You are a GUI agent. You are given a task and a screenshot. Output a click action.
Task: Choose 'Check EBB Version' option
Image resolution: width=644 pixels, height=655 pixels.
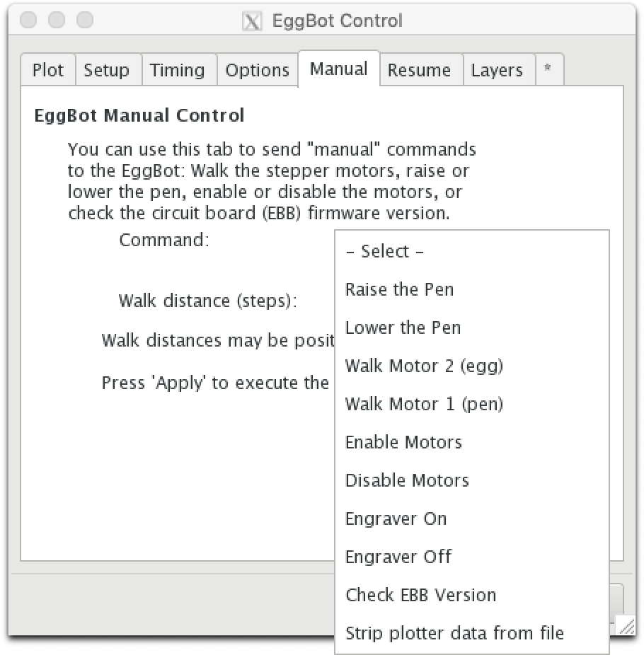[472, 595]
